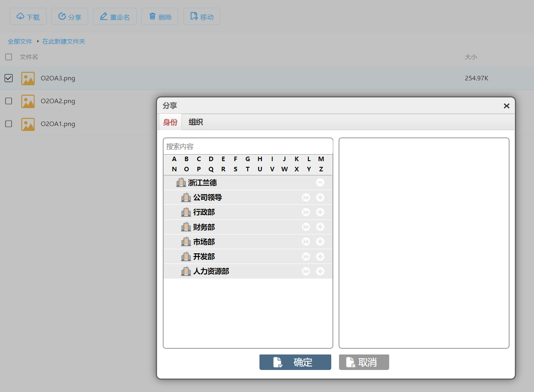
Task: Check the O2OA2.png checkbox
Action: [x=9, y=101]
